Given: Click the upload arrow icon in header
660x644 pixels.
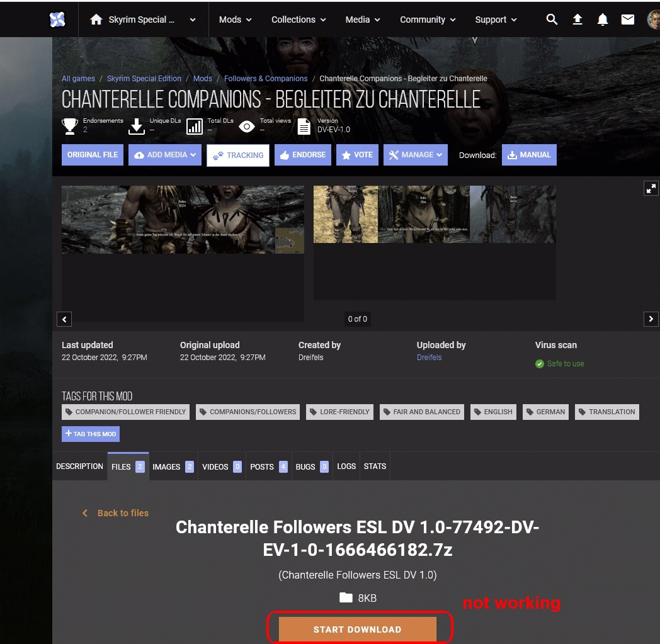Looking at the screenshot, I should (577, 20).
